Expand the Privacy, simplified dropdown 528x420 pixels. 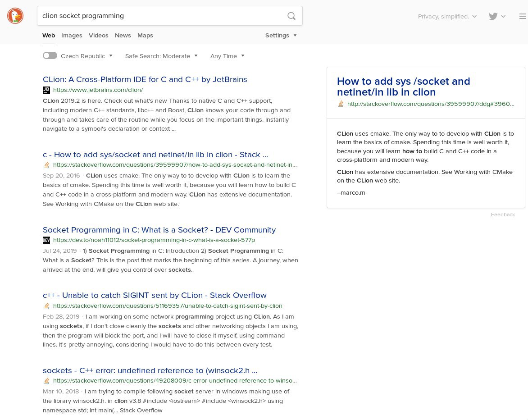[x=447, y=16]
